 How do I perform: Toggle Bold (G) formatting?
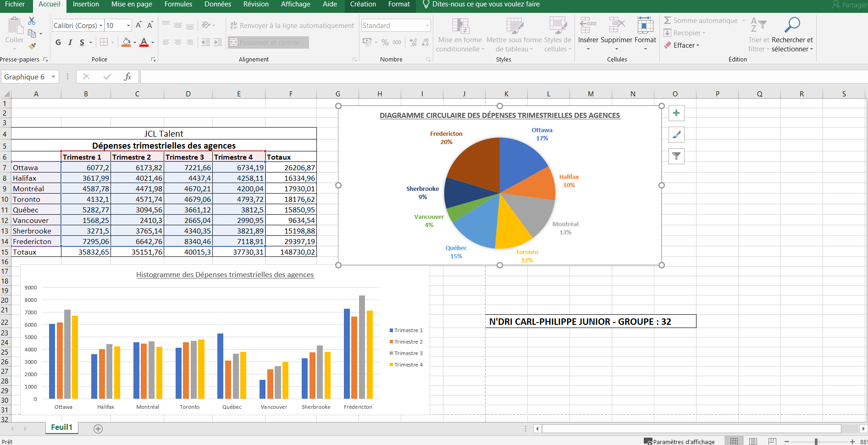point(58,43)
